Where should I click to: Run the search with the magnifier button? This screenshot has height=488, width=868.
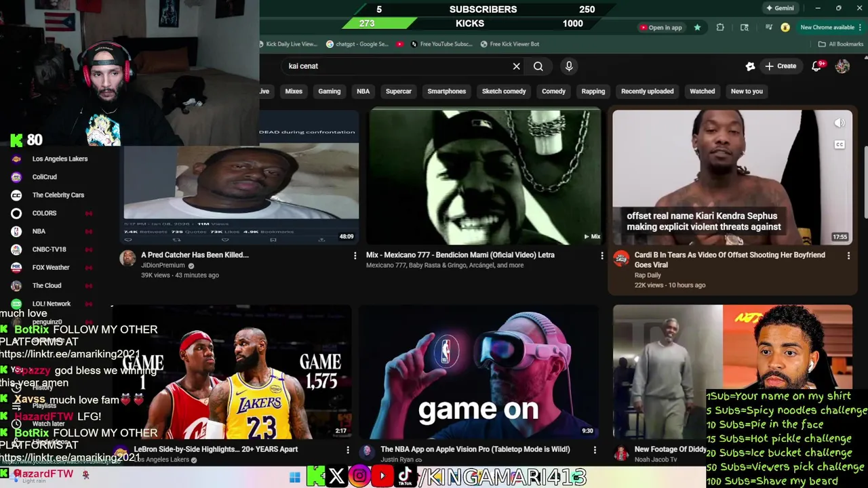(x=538, y=66)
